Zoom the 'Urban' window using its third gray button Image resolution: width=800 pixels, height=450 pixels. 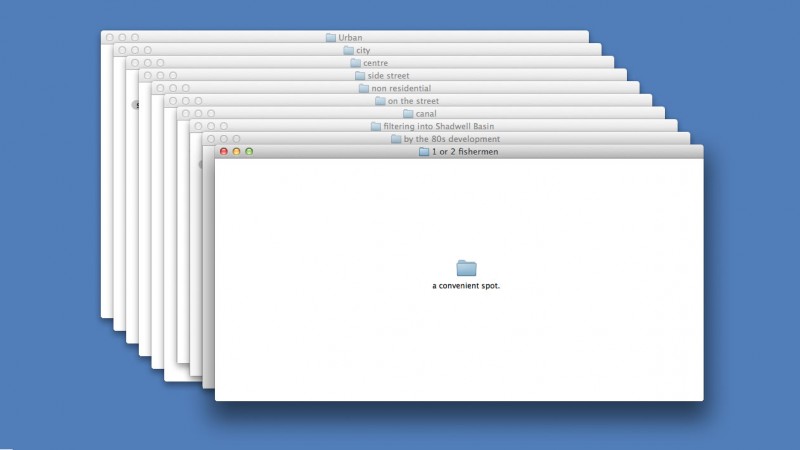pyautogui.click(x=135, y=37)
